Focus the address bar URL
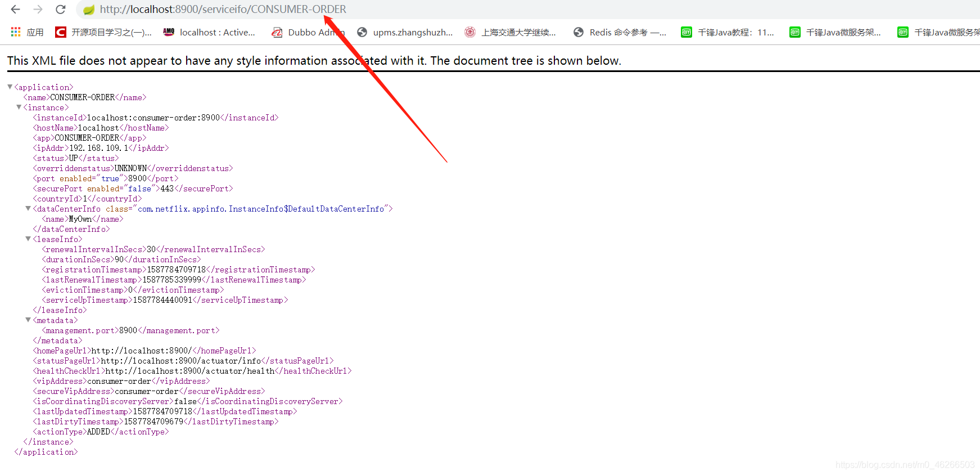Image resolution: width=980 pixels, height=475 pixels. [223, 10]
